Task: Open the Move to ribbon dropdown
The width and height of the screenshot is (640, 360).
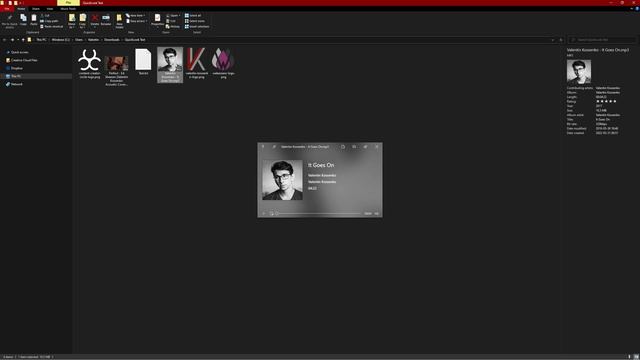Action: point(72,20)
